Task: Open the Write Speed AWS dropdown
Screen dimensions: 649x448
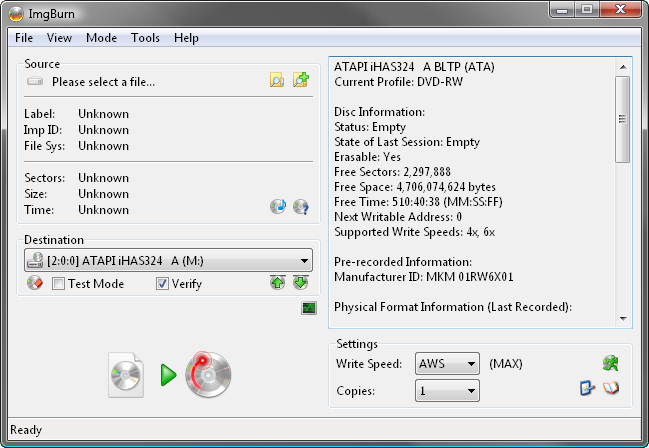Action: click(x=447, y=364)
